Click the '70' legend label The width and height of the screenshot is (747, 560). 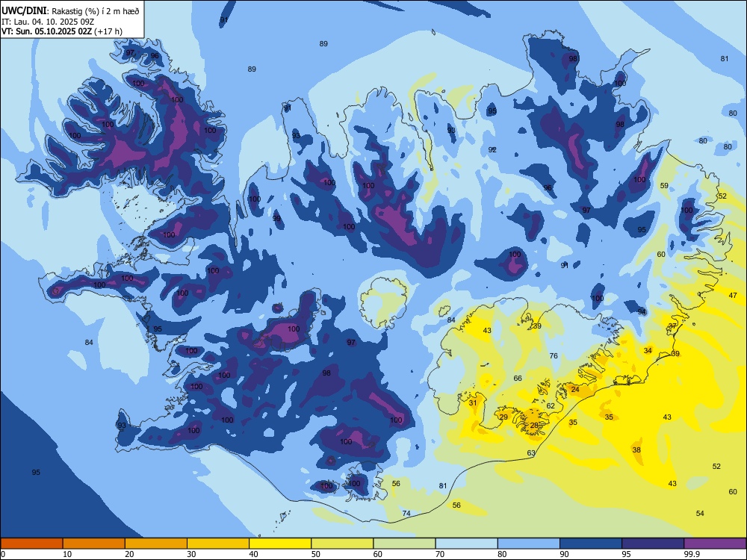coord(440,554)
